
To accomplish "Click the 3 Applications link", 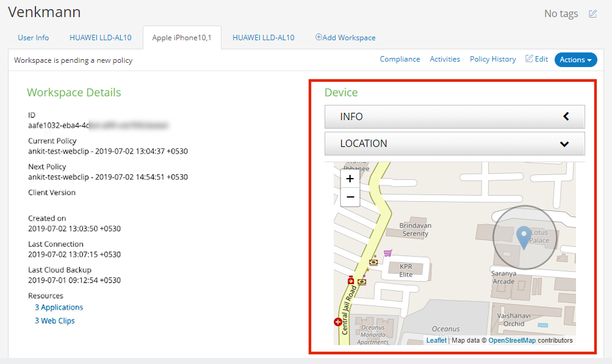I will 58,307.
